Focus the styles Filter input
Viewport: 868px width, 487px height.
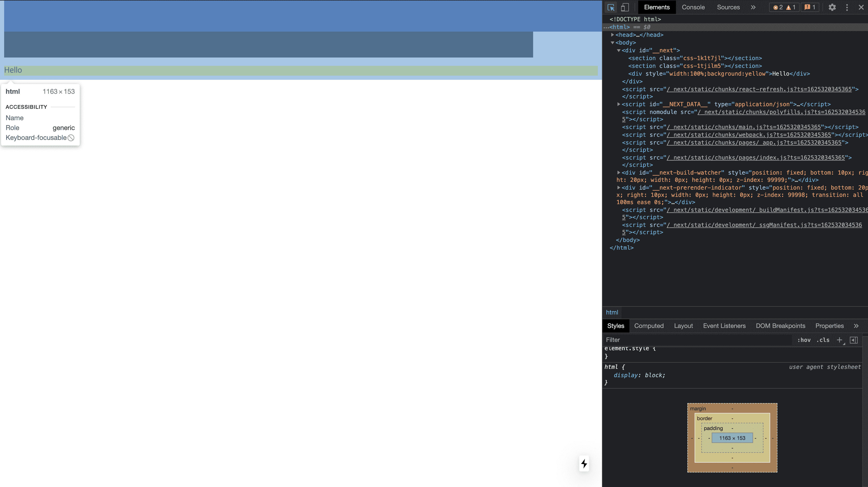point(697,340)
